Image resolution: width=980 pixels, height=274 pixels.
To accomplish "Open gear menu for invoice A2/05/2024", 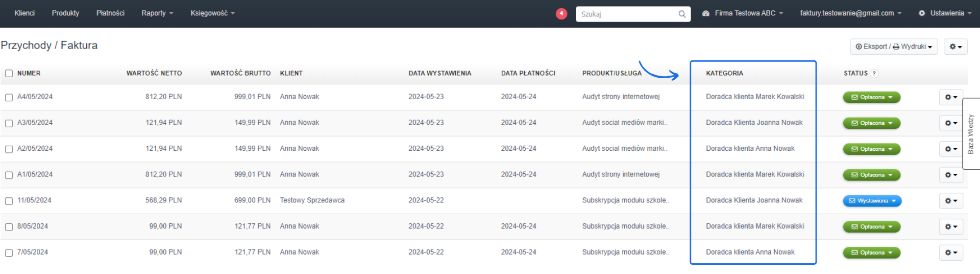I will 950,149.
